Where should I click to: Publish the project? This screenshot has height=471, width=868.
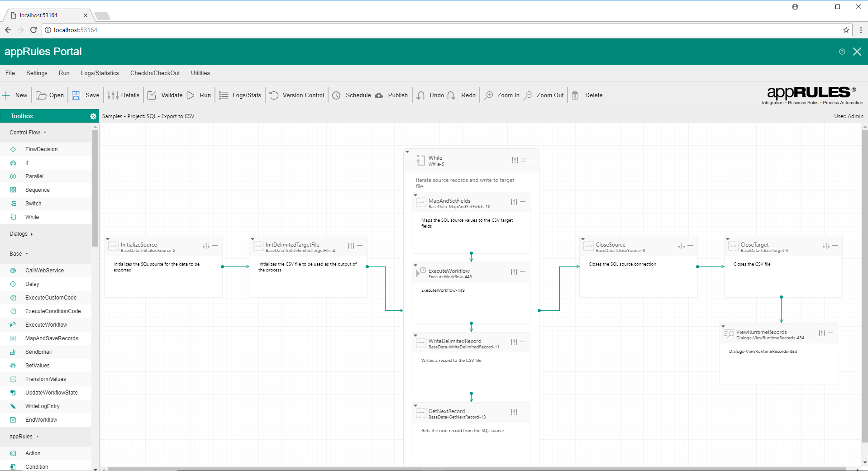pyautogui.click(x=391, y=95)
